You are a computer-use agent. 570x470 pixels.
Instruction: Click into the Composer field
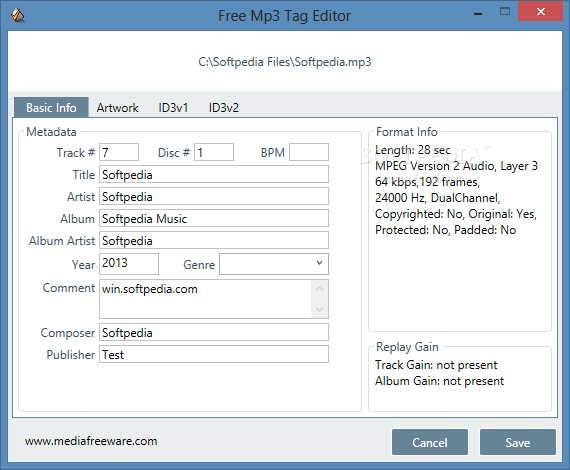point(214,332)
